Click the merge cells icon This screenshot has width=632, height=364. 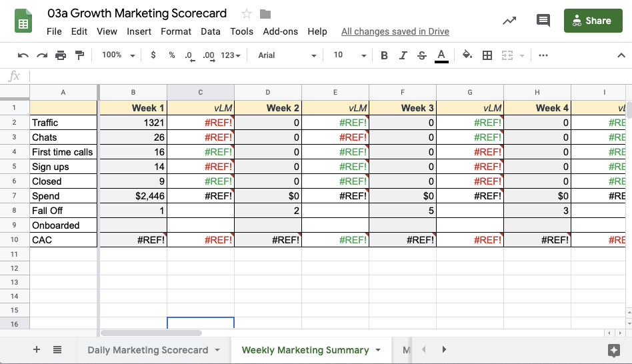click(x=507, y=55)
